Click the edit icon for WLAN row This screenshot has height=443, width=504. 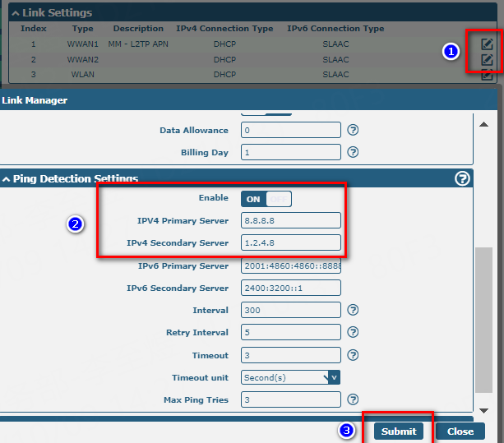pos(488,75)
